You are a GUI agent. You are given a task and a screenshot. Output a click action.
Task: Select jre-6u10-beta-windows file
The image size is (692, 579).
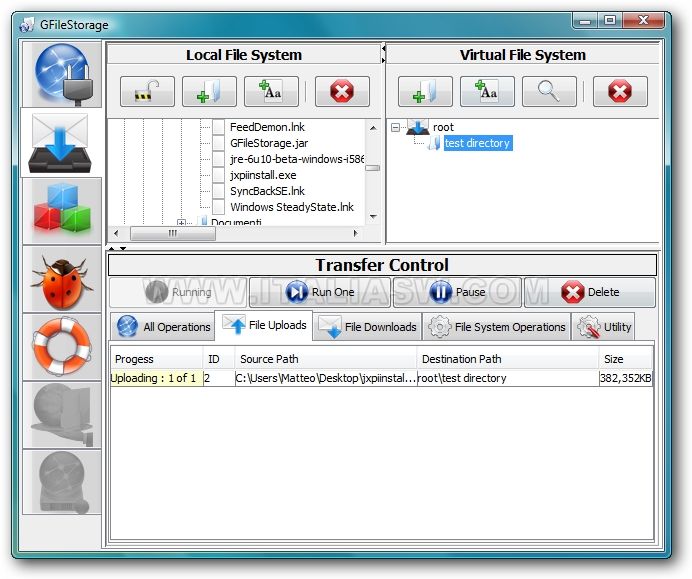(x=297, y=159)
